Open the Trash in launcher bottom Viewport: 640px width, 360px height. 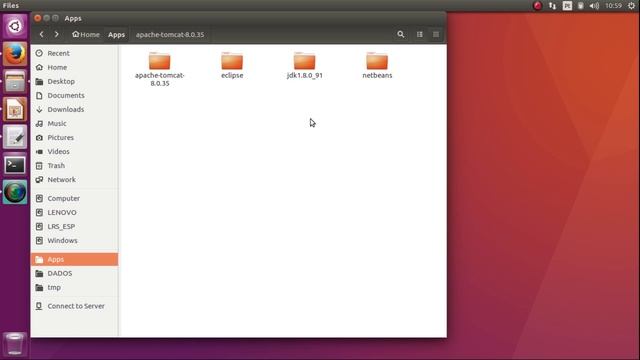(15, 344)
